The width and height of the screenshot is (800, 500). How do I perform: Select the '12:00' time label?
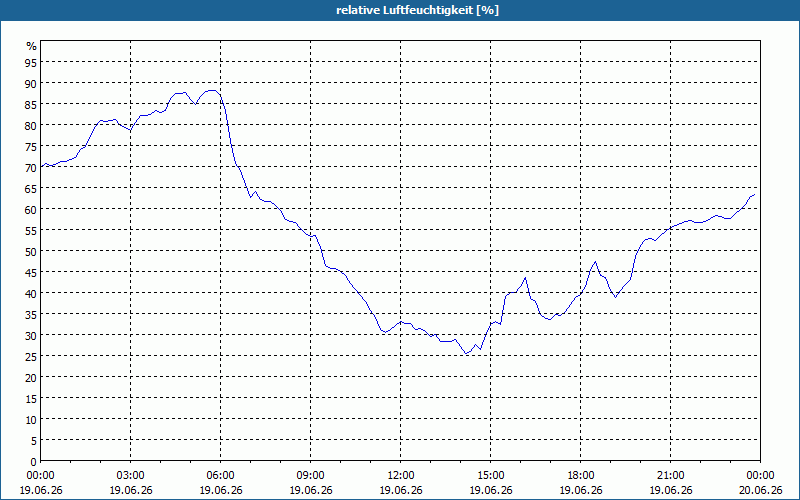tap(401, 476)
